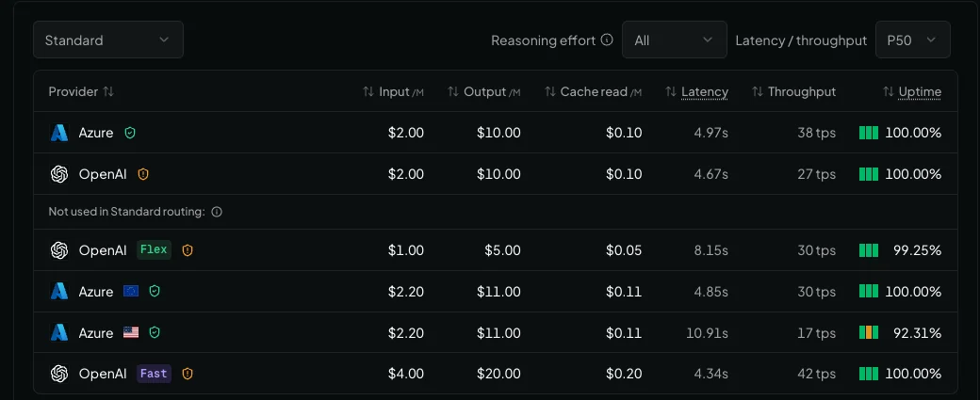Screen dimensions: 980x400
Task: Click the orange shield on OpenAI Fast row
Action: [x=188, y=374]
